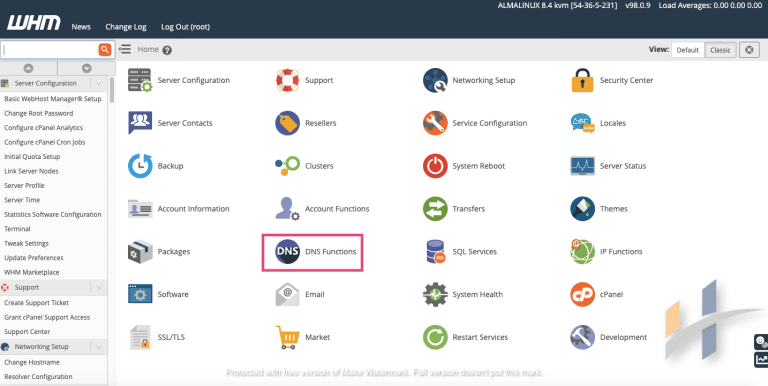Collapse all sidebar sections up arrow
768x386 pixels.
tap(28, 69)
